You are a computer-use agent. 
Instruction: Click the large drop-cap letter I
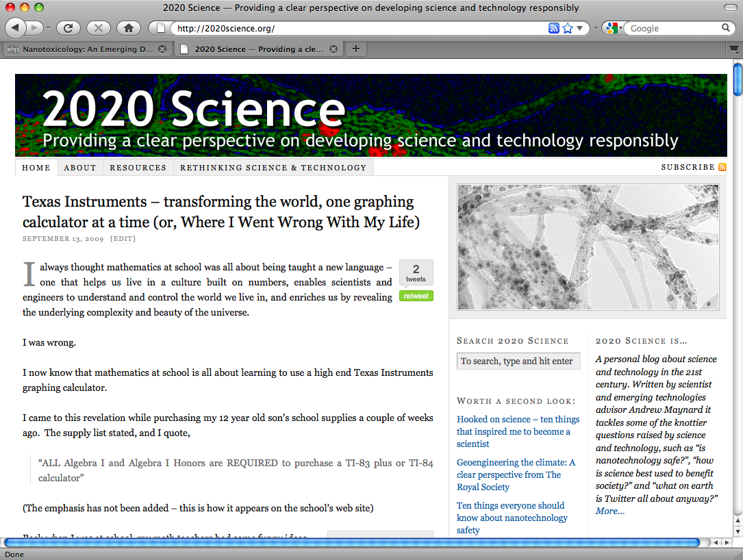29,275
